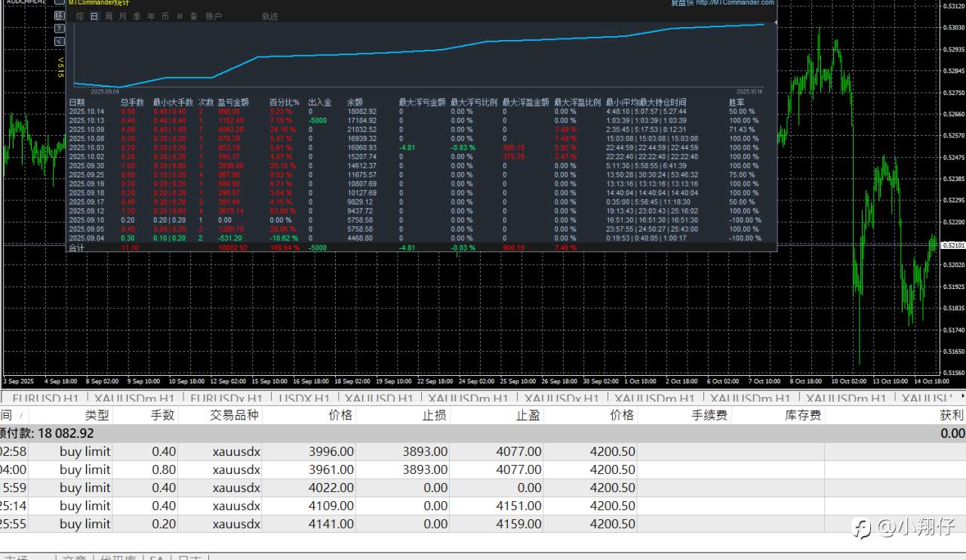Switch to 周 (weekly) statistics view

pyautogui.click(x=109, y=16)
